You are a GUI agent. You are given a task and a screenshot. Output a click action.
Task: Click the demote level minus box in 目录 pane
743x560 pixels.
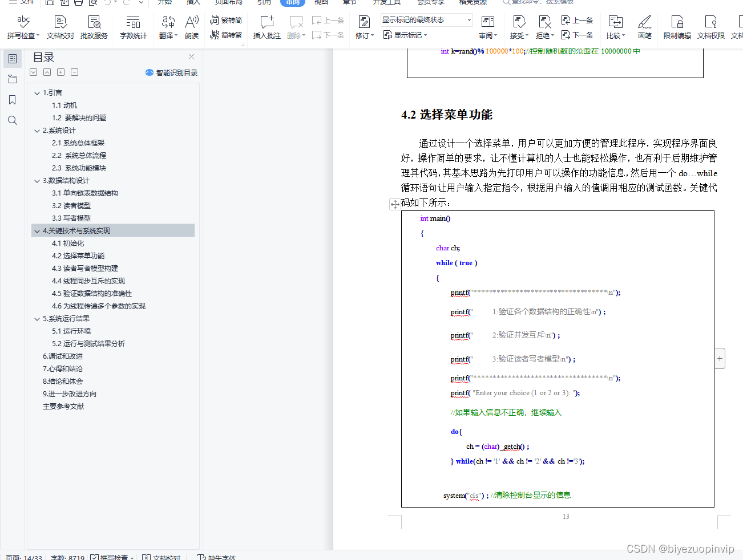pos(74,72)
